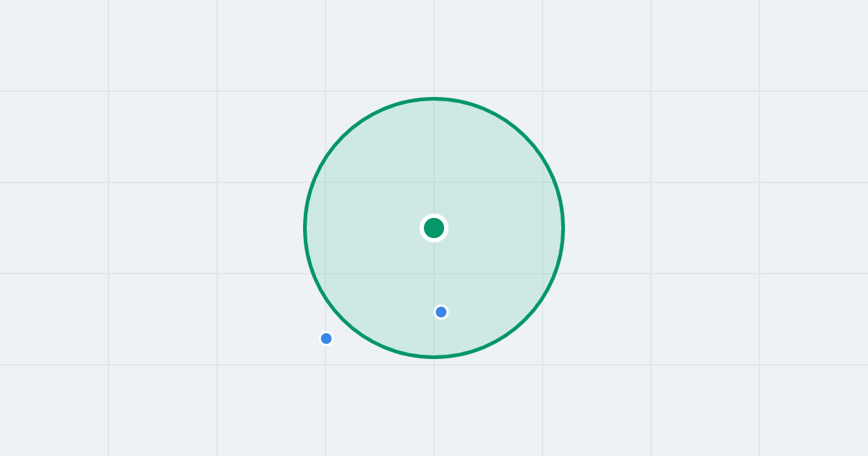Click the green center marker of the circle
Image resolution: width=868 pixels, height=456 pixels.
434,228
